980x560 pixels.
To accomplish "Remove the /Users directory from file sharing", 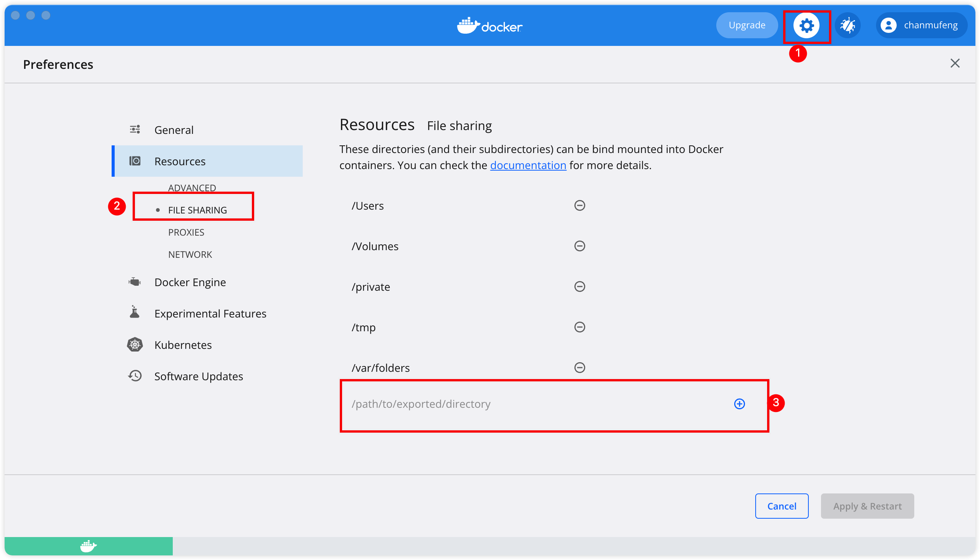I will pyautogui.click(x=579, y=205).
